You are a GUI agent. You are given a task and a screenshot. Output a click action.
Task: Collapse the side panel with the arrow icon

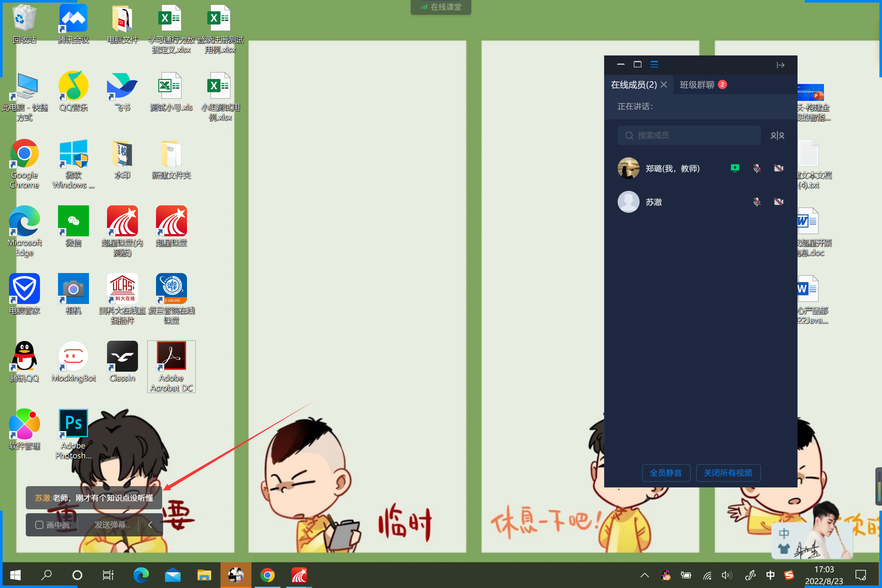click(780, 65)
